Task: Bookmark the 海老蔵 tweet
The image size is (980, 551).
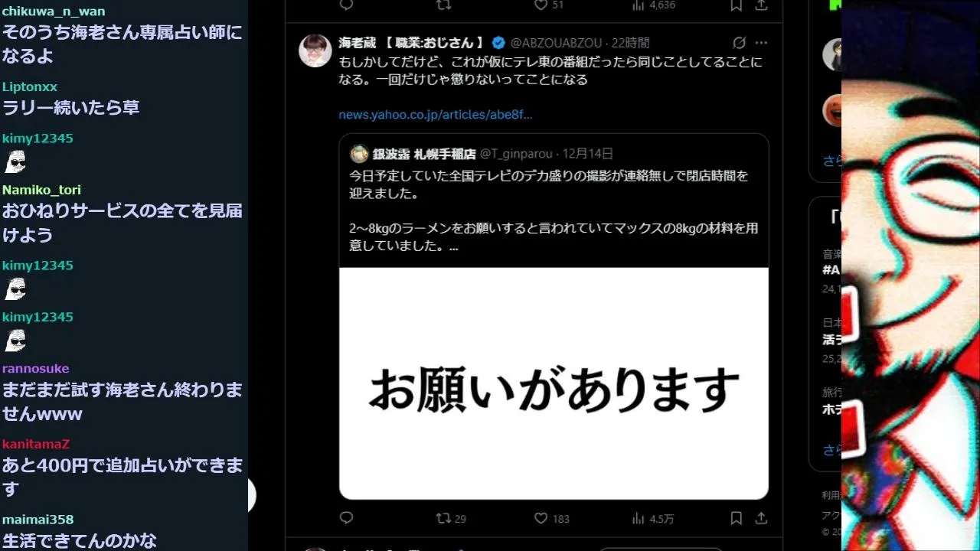Action: point(736,518)
